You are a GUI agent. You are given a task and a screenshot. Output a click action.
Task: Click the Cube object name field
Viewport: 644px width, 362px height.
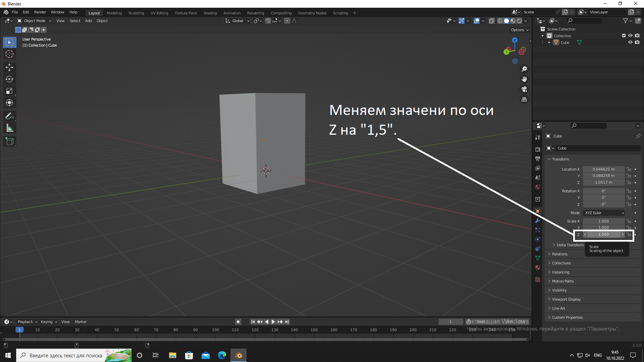point(598,148)
